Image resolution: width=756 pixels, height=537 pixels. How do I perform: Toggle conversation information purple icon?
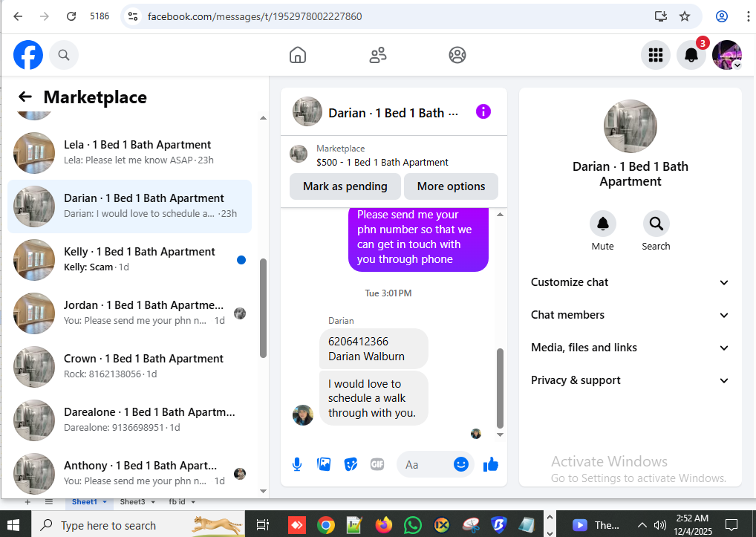(x=483, y=112)
